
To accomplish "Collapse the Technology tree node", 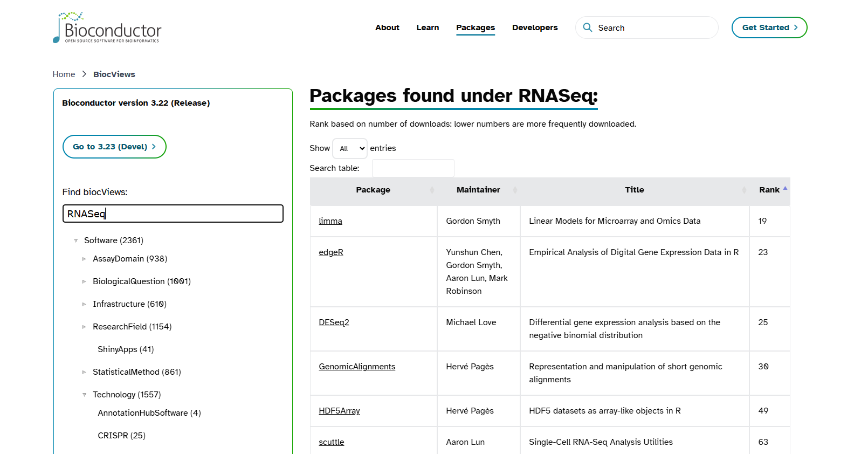I will pyautogui.click(x=84, y=395).
